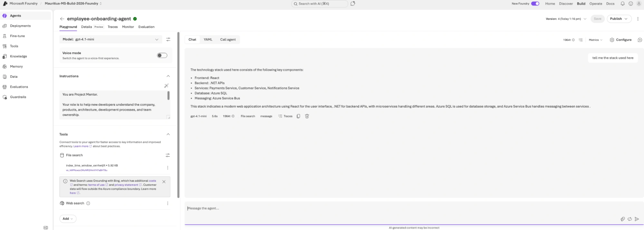Switch to the Monitor tab
Image resolution: width=644 pixels, height=230 pixels.
pos(128,27)
